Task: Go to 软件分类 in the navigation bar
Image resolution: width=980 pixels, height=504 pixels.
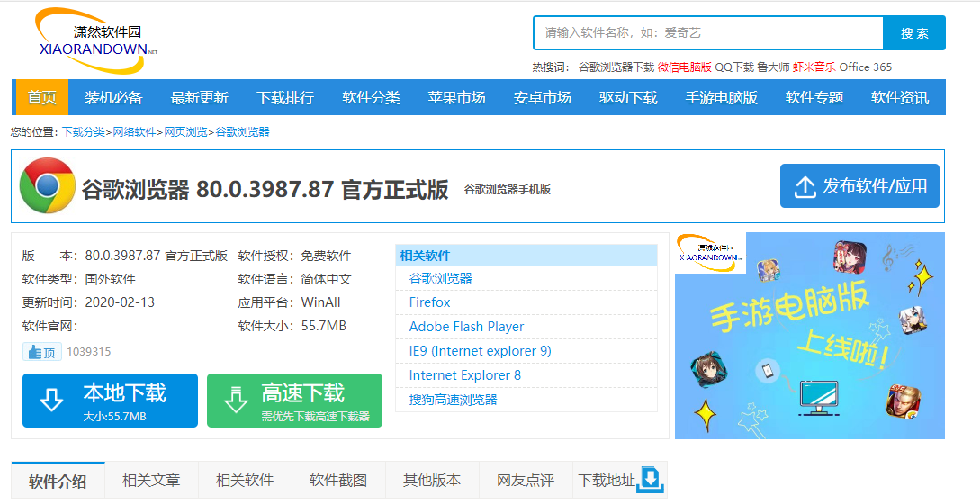Action: click(x=371, y=98)
